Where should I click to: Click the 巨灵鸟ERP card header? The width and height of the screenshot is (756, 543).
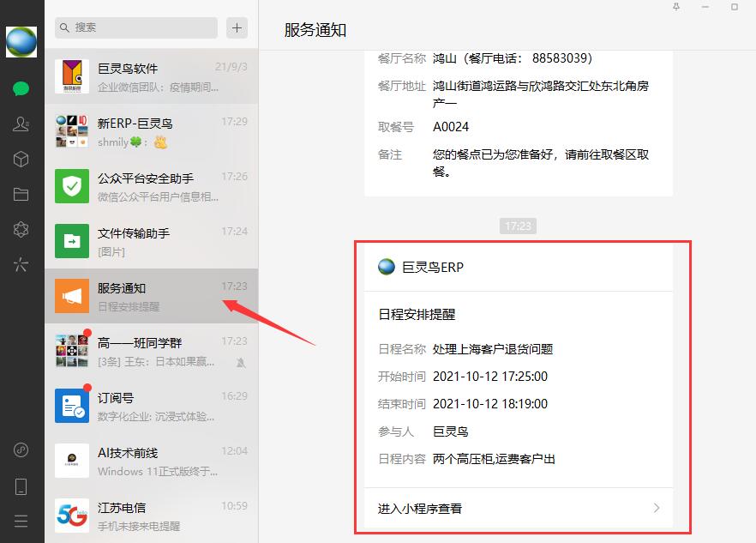(433, 267)
